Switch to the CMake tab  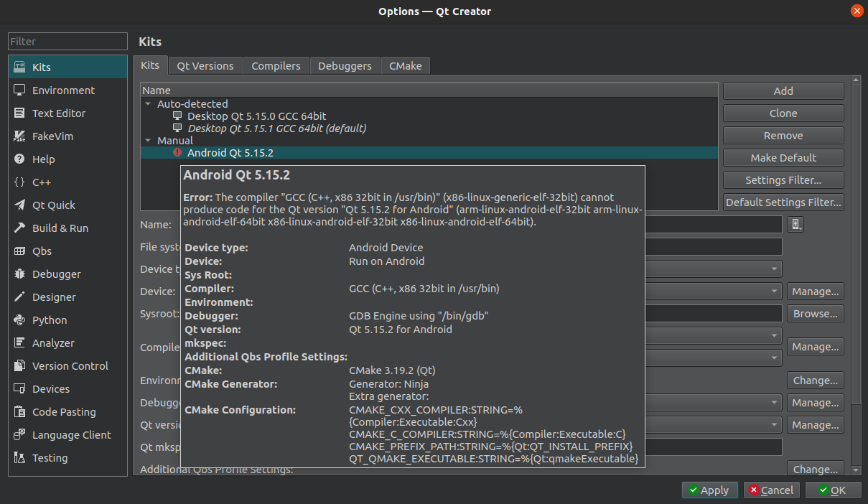406,65
